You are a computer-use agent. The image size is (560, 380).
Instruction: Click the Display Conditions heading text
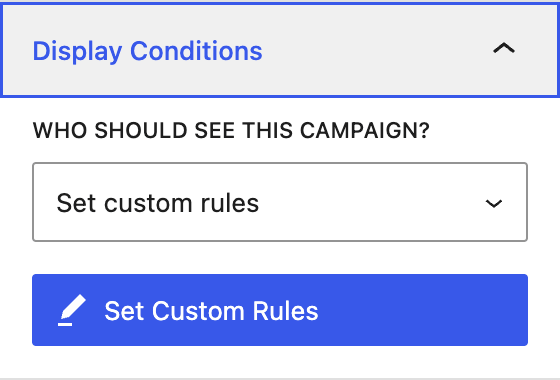(x=148, y=51)
